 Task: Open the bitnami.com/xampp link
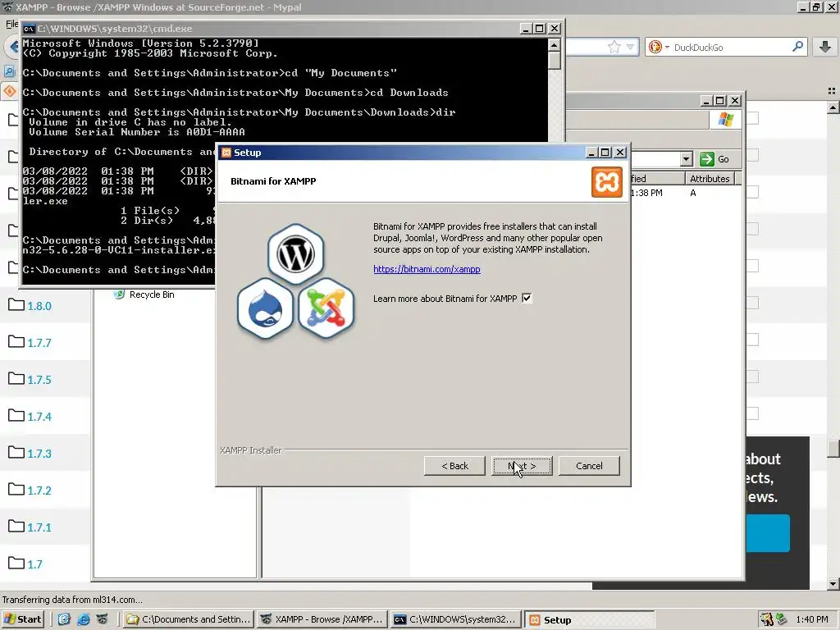pyautogui.click(x=427, y=269)
